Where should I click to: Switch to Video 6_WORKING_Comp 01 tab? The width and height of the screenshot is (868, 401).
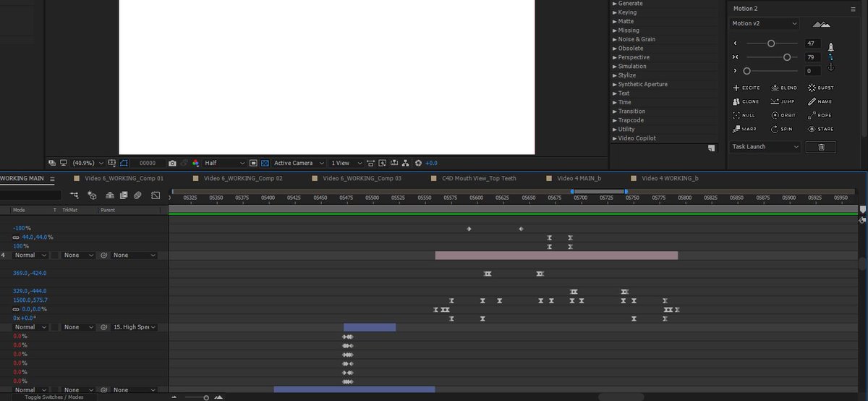pyautogui.click(x=123, y=178)
